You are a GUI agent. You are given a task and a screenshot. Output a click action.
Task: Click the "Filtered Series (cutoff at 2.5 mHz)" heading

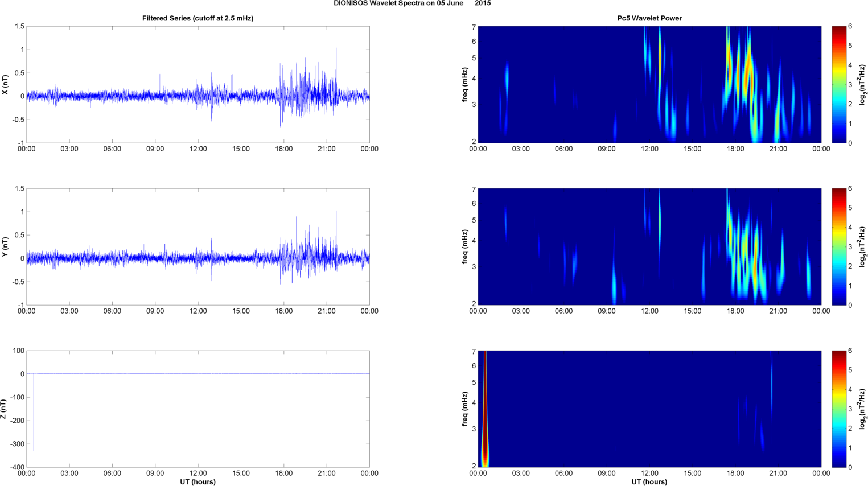coord(198,18)
